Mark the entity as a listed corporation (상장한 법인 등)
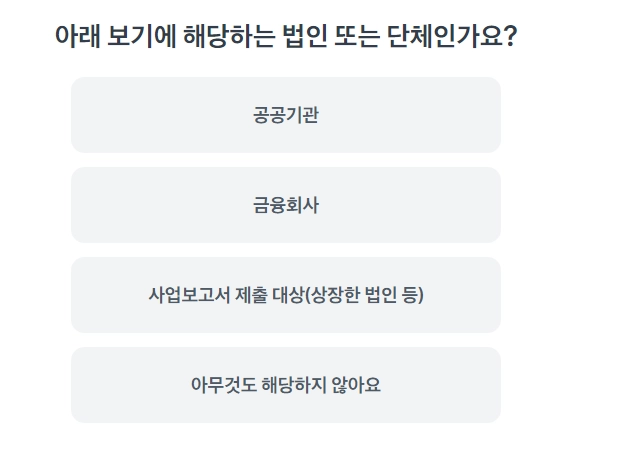Image resolution: width=622 pixels, height=456 pixels. coord(285,295)
